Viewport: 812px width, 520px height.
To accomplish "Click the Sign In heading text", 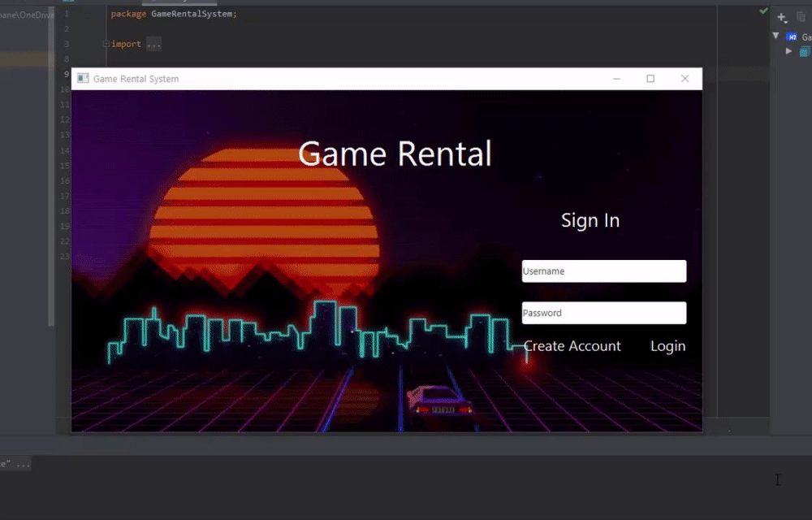I will 590,220.
